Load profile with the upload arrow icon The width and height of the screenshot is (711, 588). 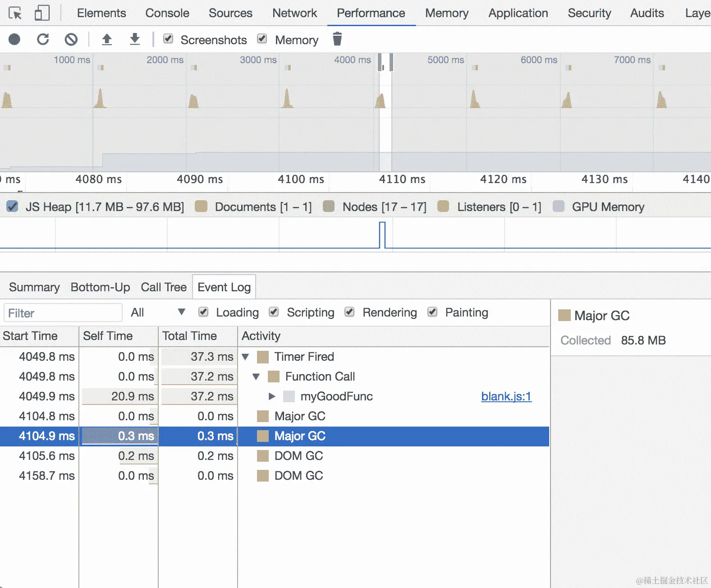click(x=107, y=40)
